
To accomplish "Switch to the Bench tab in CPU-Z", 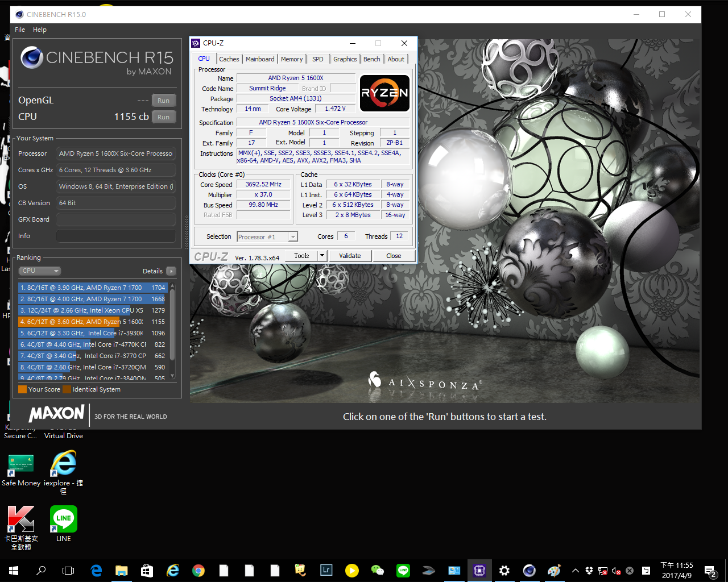I will click(x=372, y=59).
